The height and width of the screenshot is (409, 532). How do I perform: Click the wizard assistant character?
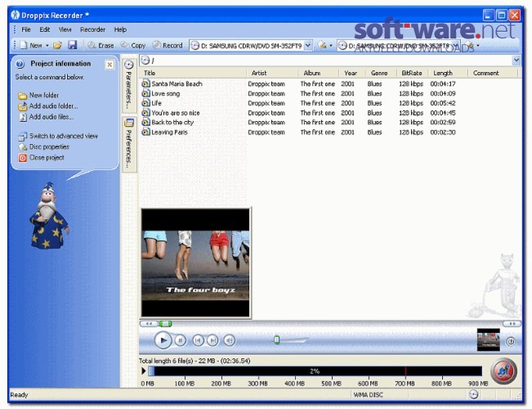pos(49,215)
